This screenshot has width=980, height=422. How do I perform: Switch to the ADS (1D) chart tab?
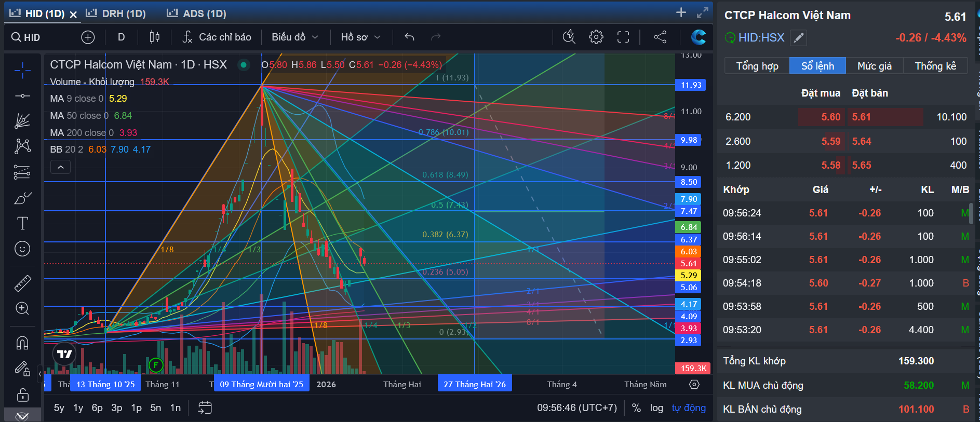tap(197, 13)
